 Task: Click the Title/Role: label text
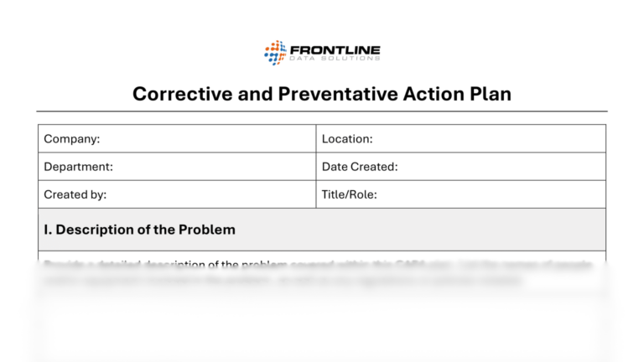pyautogui.click(x=350, y=194)
